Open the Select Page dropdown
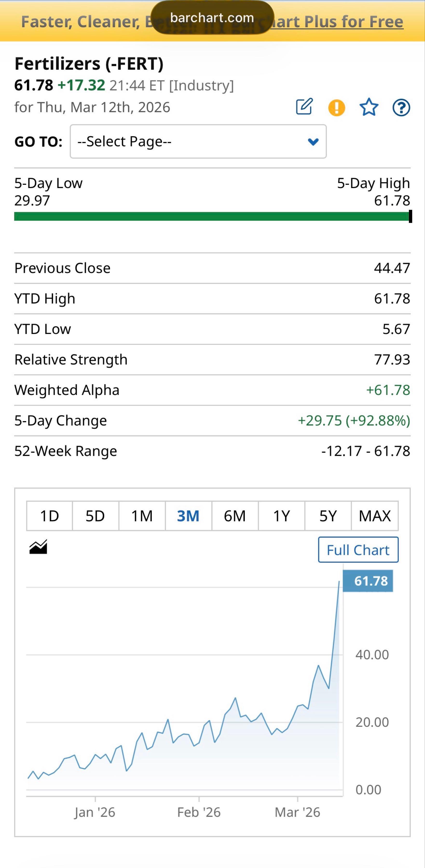Screen dimensions: 425x868 pos(198,142)
